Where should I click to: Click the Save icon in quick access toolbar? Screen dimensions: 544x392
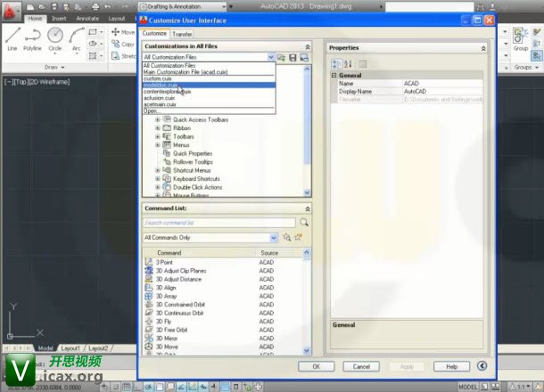[x=54, y=6]
